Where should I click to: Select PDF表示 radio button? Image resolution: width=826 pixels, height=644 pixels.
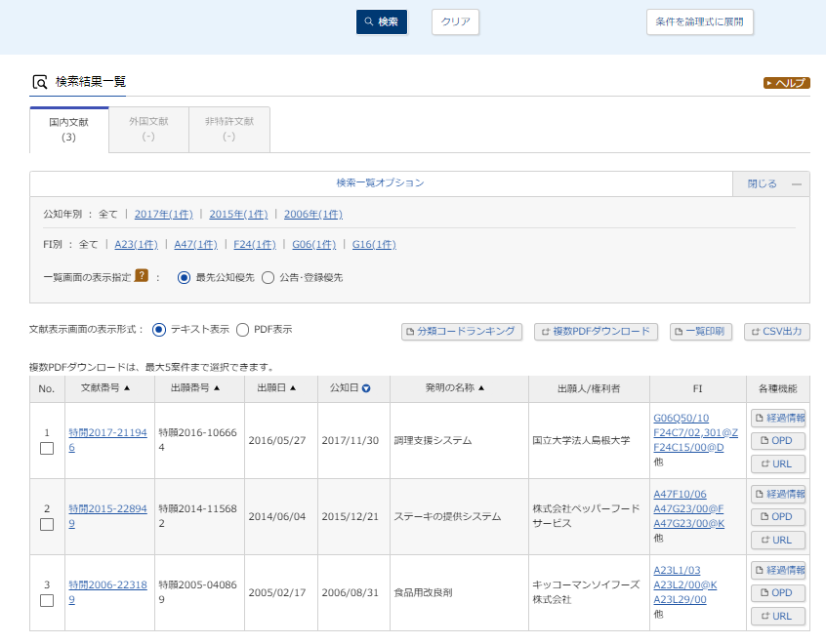242,330
